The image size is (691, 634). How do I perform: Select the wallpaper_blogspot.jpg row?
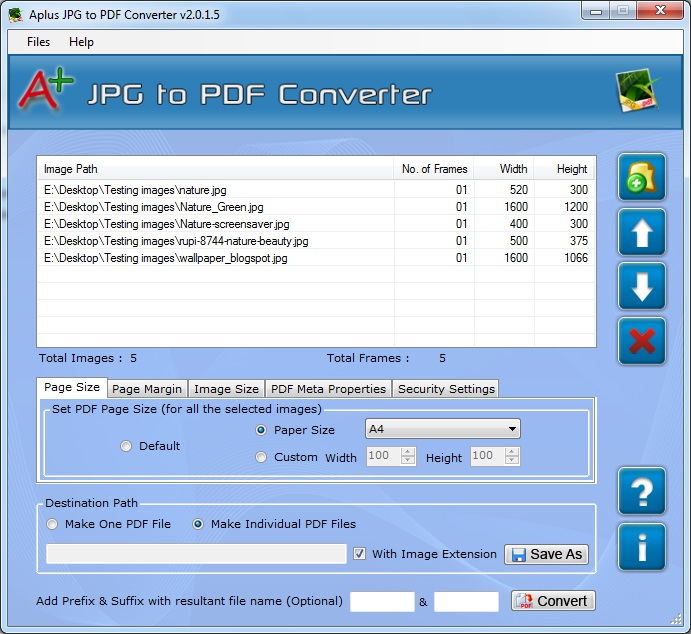316,258
